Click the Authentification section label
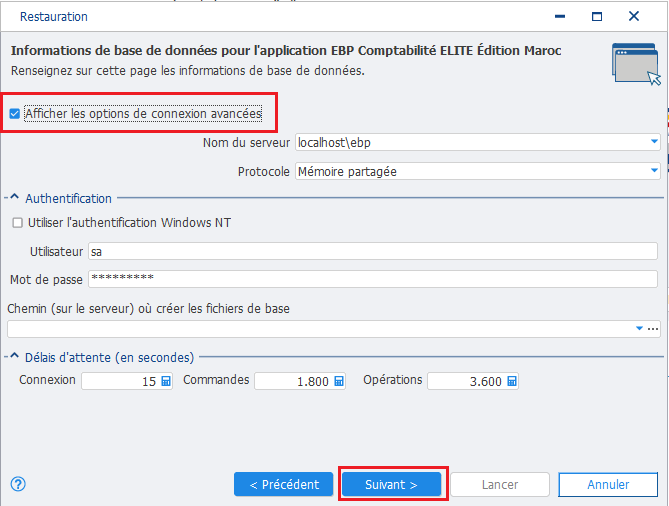Screen dimensions: 669x506 pyautogui.click(x=68, y=198)
